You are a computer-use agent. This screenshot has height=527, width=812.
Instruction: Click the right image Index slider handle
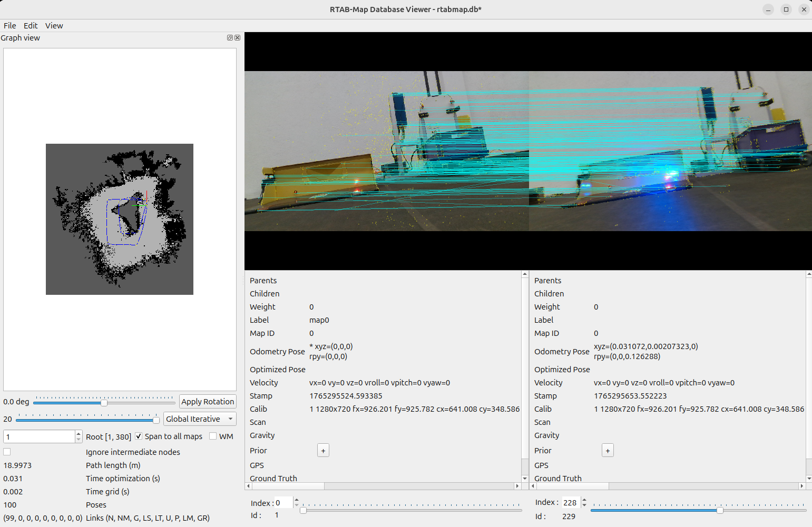[x=720, y=510]
